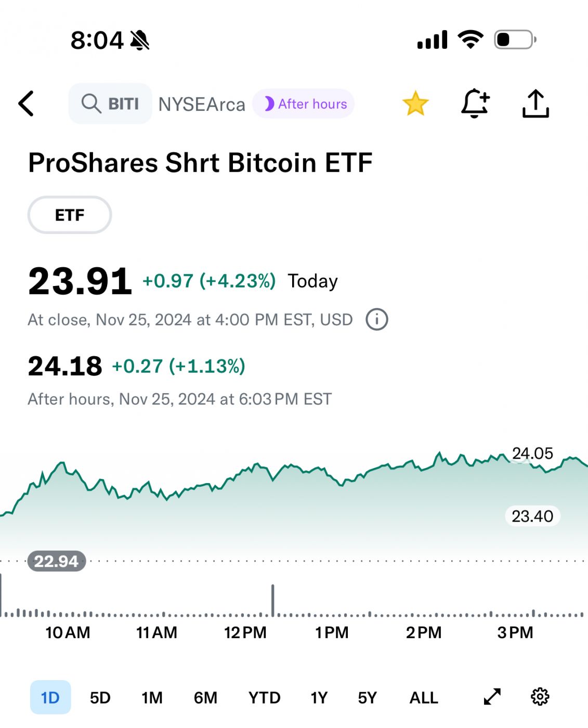Show the 6M chart range

(205, 697)
